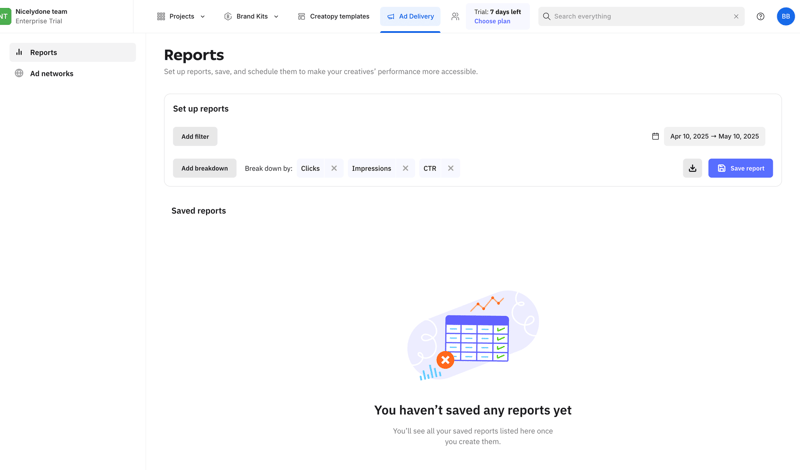
Task: Select Reports in the sidebar
Action: tap(43, 52)
